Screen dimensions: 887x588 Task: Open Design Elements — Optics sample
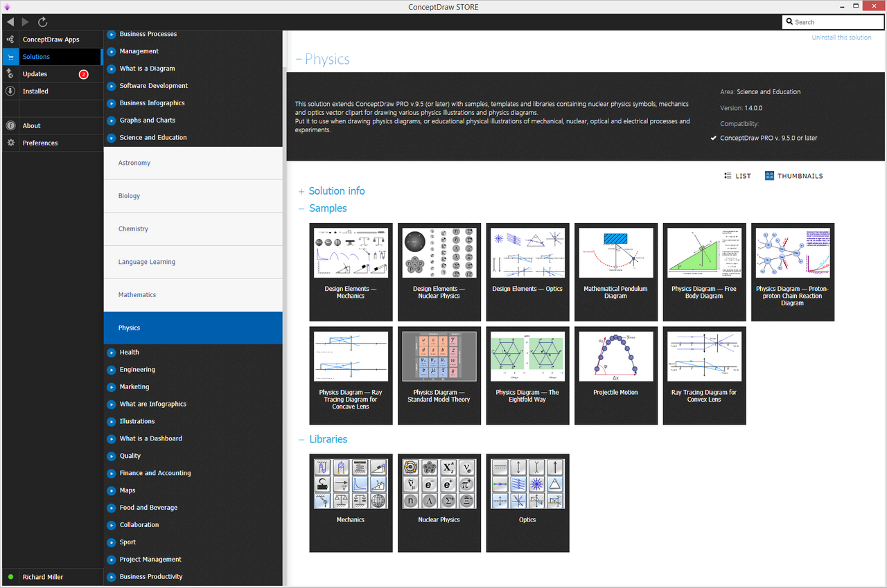[527, 272]
